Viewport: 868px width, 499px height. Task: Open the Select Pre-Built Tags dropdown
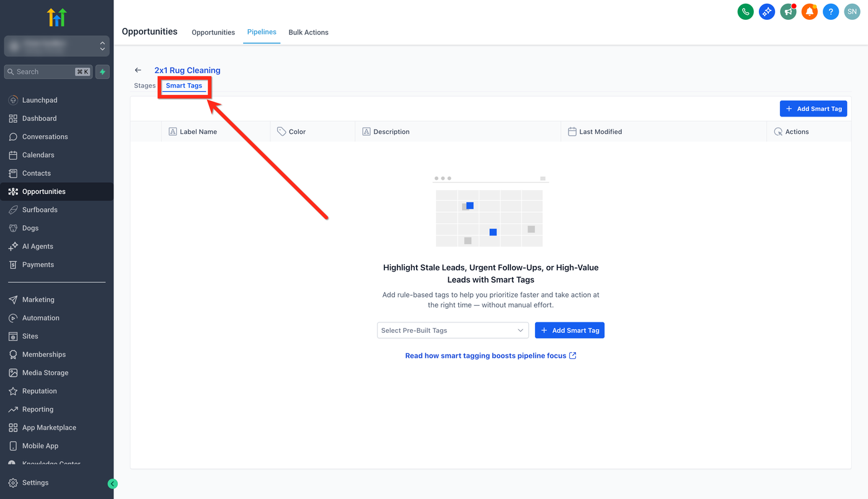[x=453, y=330]
